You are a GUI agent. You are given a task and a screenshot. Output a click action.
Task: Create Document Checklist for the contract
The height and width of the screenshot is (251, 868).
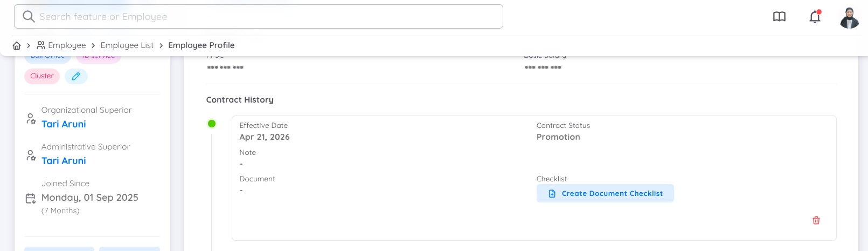(605, 193)
